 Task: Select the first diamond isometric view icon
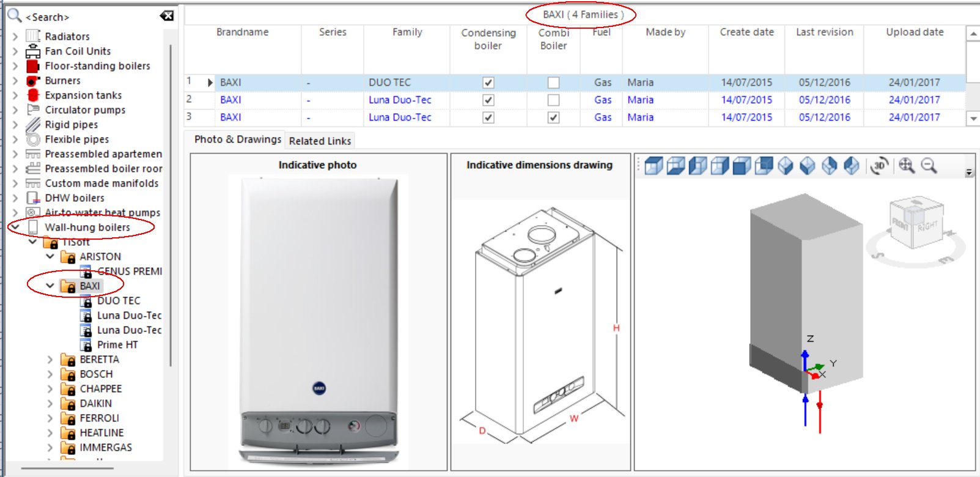[786, 166]
